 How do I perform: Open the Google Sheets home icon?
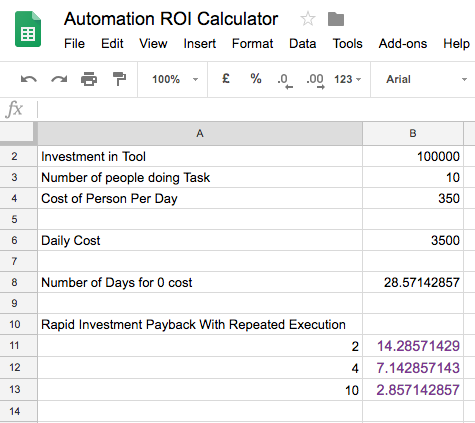click(28, 29)
